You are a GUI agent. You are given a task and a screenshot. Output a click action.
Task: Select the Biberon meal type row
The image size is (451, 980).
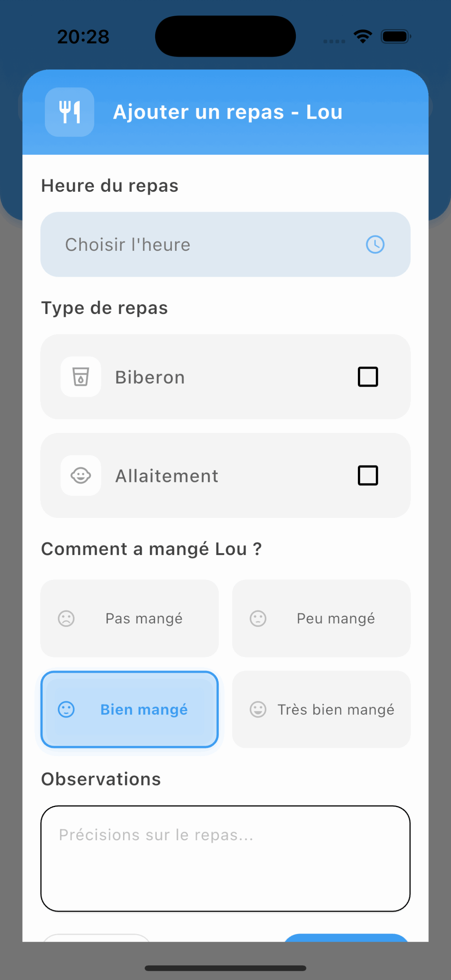[x=225, y=377]
